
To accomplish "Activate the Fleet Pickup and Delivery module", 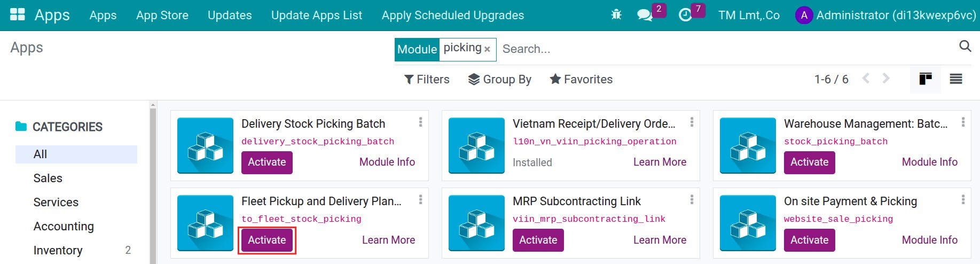I will (x=267, y=240).
